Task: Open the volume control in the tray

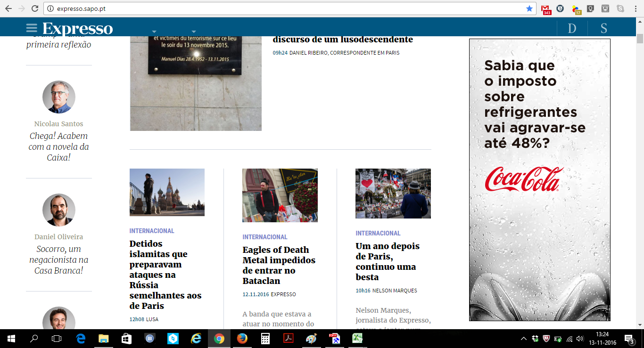Action: 580,339
